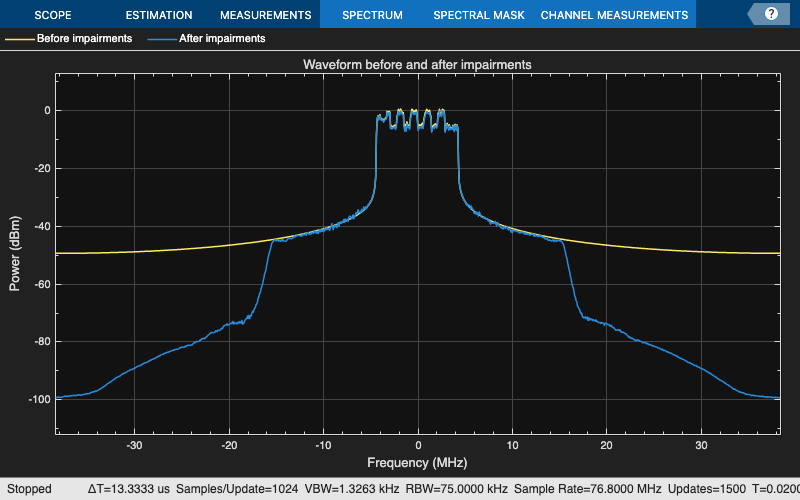Screen dimensions: 800x500
Task: Open the ESTIMATION tab
Action: pos(159,15)
